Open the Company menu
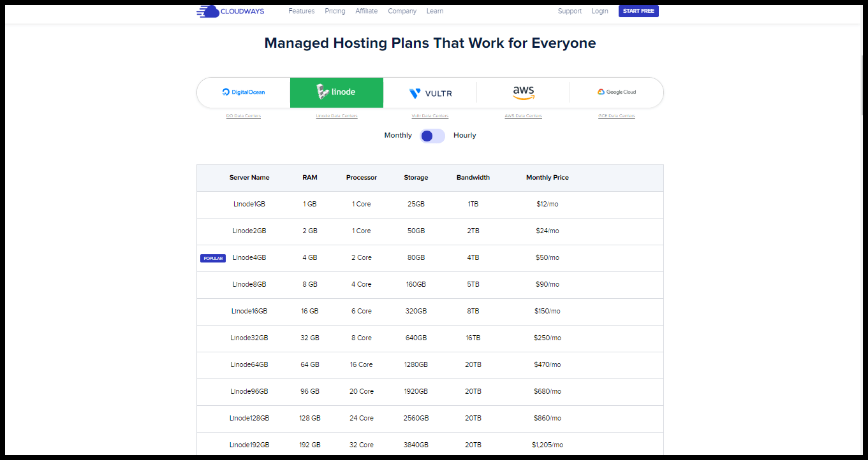This screenshot has width=868, height=460. tap(402, 11)
